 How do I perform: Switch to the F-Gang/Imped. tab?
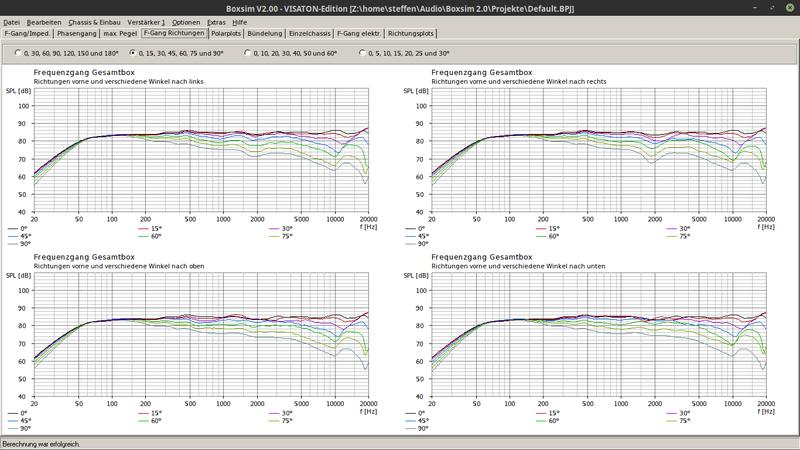(27, 33)
